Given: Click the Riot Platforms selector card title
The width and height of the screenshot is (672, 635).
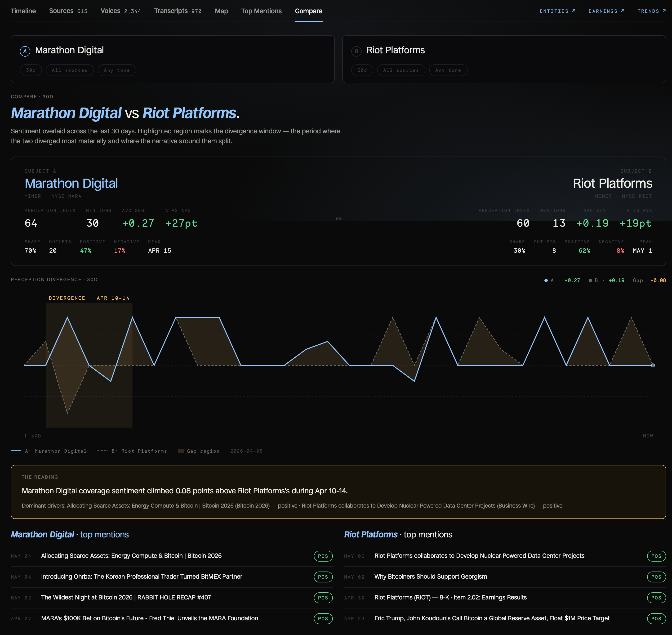Looking at the screenshot, I should tap(396, 50).
